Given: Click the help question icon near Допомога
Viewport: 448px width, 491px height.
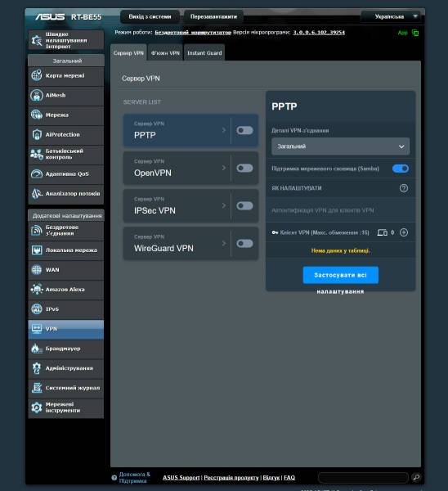Looking at the screenshot, I should click(x=114, y=478).
